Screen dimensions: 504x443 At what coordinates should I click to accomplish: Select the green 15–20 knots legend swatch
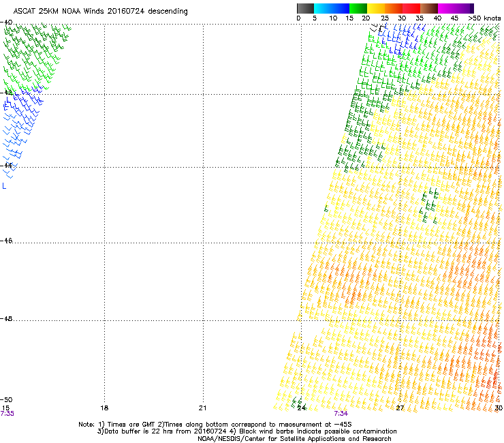pyautogui.click(x=358, y=8)
